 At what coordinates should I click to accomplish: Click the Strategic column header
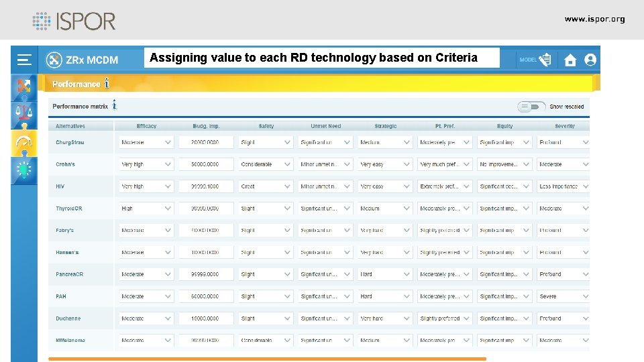pos(385,126)
